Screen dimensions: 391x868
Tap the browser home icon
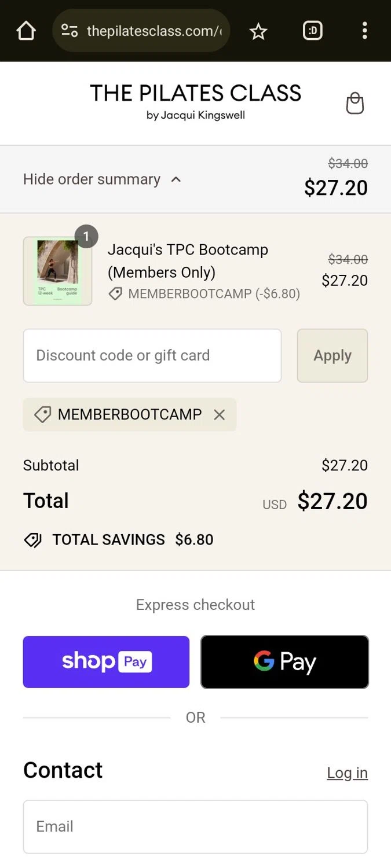(26, 31)
